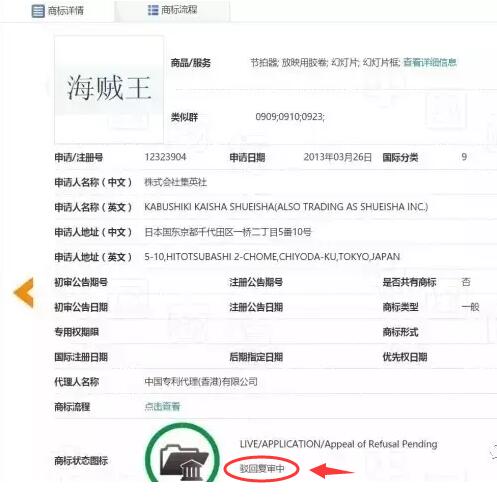Select the application date 2013年03月26日
The width and height of the screenshot is (497, 497).
coord(337,157)
